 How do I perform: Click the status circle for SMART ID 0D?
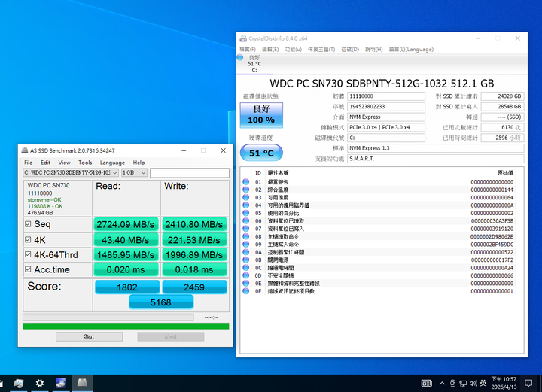tap(245, 275)
